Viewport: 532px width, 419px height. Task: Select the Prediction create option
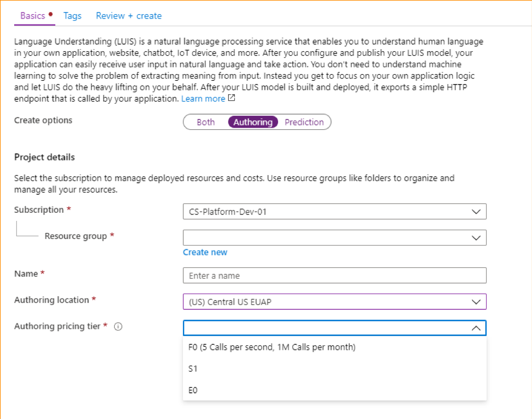[304, 122]
